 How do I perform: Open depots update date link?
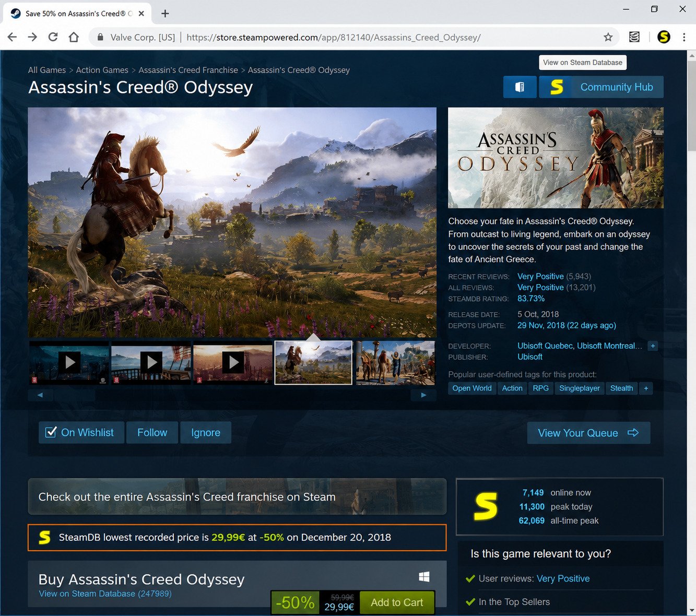tap(567, 325)
